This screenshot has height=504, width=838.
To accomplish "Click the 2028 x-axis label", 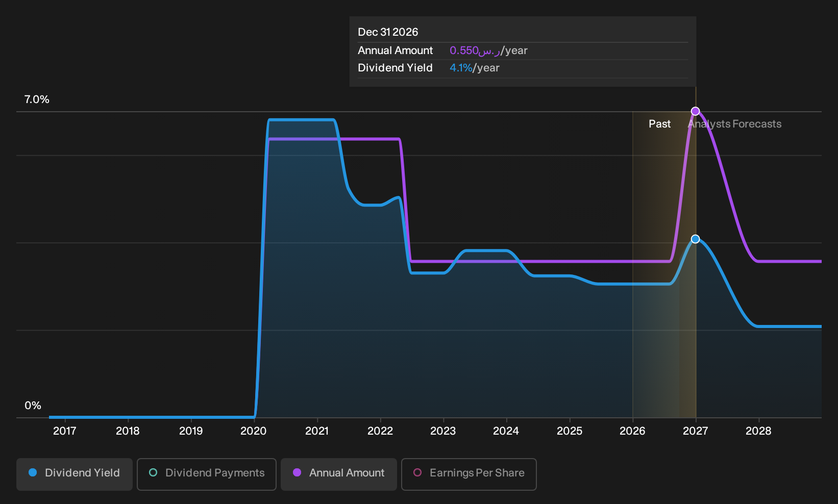I will pyautogui.click(x=758, y=431).
